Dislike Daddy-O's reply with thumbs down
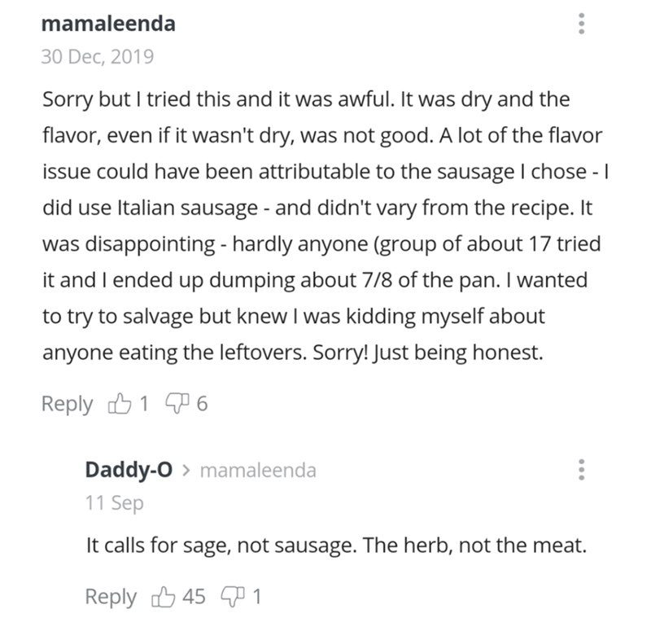The width and height of the screenshot is (651, 644). click(233, 597)
